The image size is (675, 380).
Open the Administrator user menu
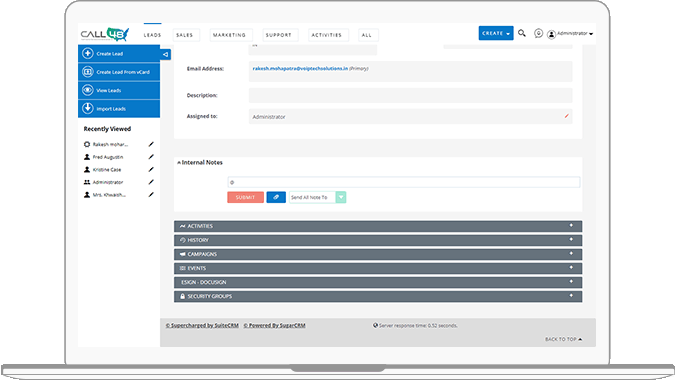click(x=575, y=34)
